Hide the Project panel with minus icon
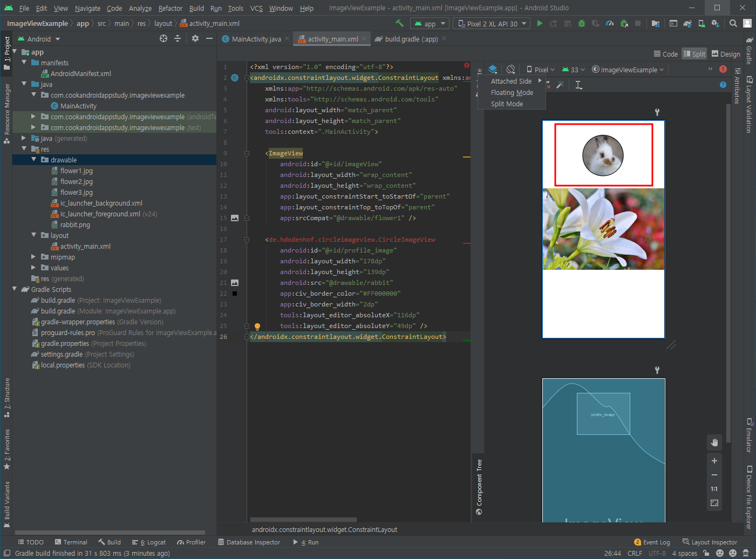 pos(209,38)
